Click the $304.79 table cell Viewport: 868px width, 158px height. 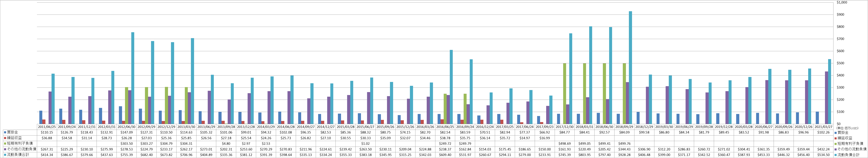pos(167,144)
